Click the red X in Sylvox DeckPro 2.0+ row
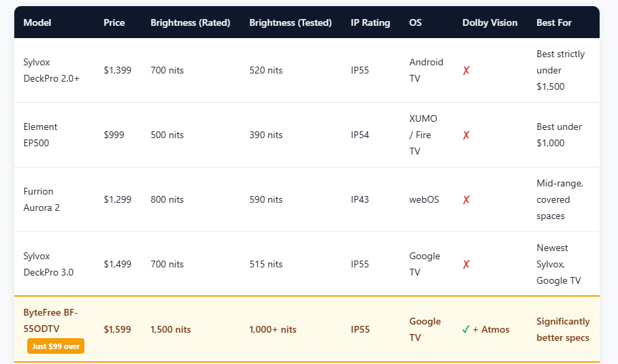Screen dimensions: 618x364 coord(466,70)
